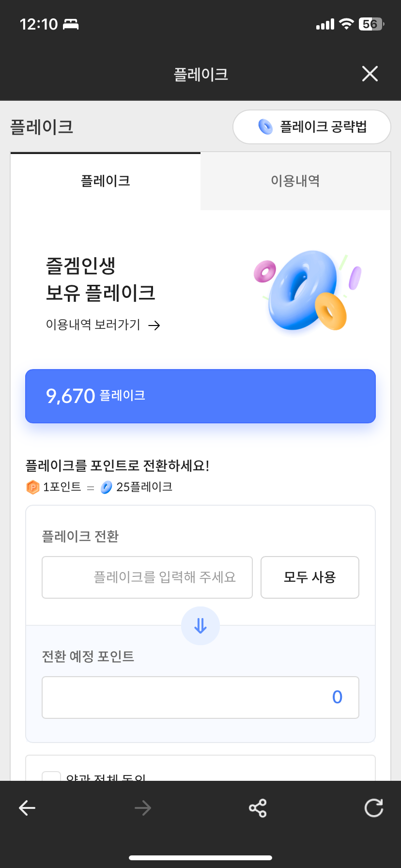
Task: Tap the 9,670 플레이크 balance card
Action: tap(200, 396)
